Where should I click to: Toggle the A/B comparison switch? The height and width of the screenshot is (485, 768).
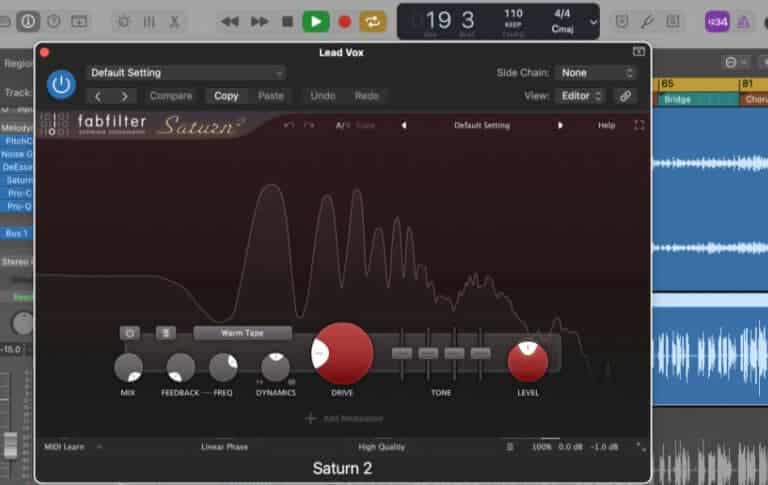click(343, 125)
